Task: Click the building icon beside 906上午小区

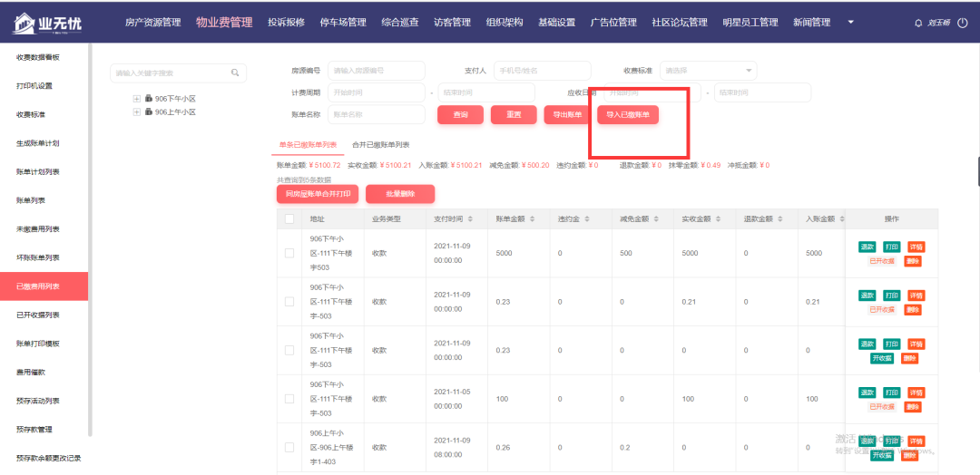Action: (149, 112)
